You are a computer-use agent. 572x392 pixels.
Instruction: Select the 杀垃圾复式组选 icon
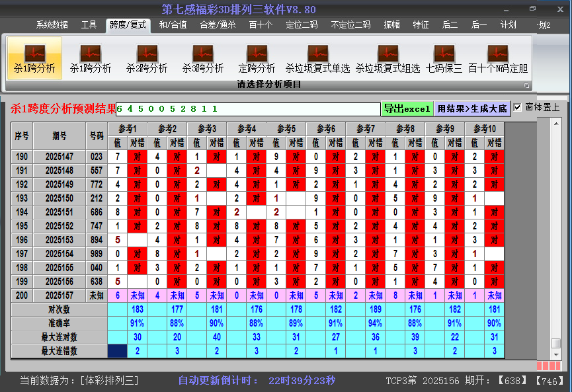[x=388, y=58]
